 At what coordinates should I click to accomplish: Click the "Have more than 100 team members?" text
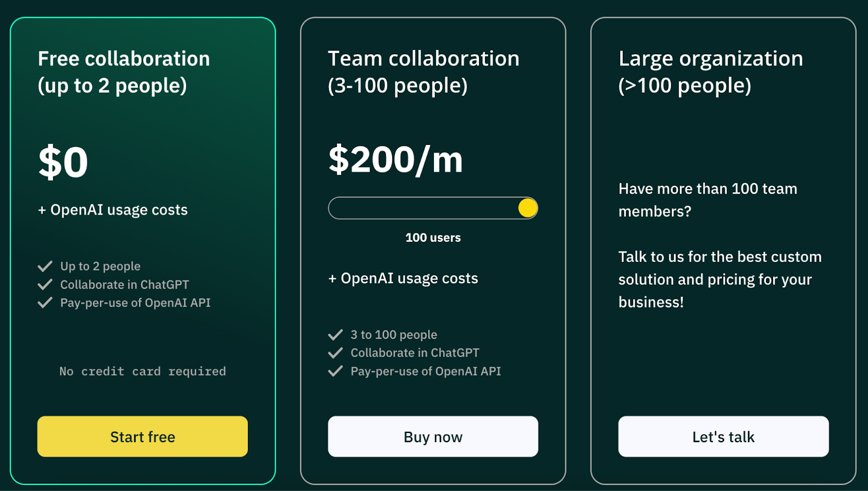[707, 200]
